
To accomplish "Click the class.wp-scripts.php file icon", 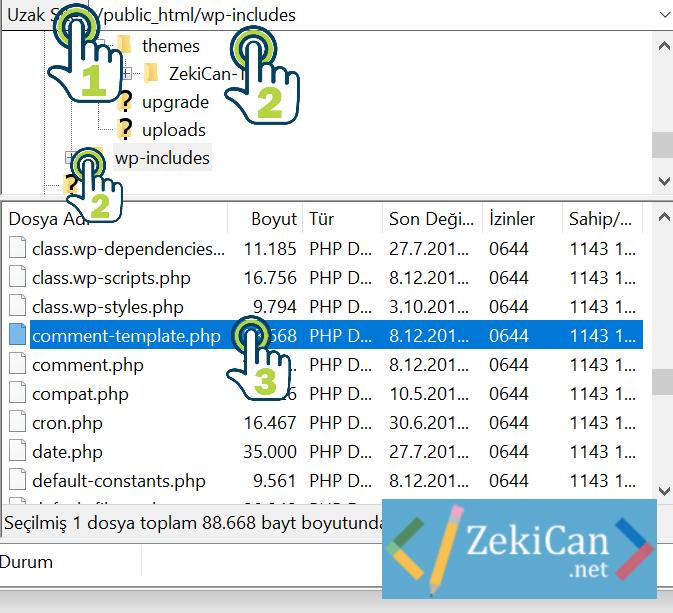I will (18, 278).
